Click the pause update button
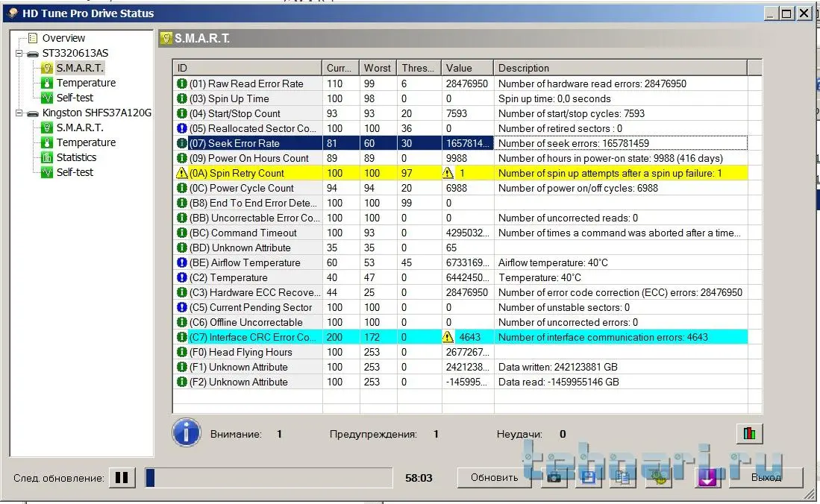820x504 pixels. click(x=122, y=477)
